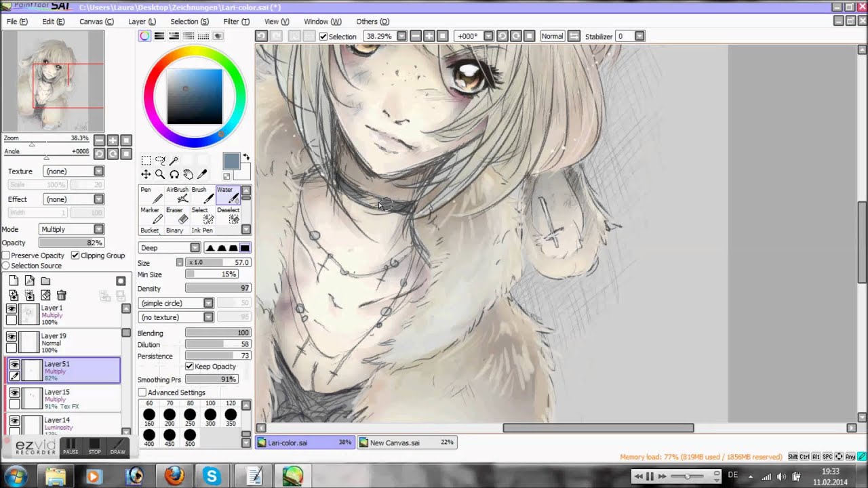Select the move layer tool
Screen dimensions: 868x488
pyautogui.click(x=146, y=175)
